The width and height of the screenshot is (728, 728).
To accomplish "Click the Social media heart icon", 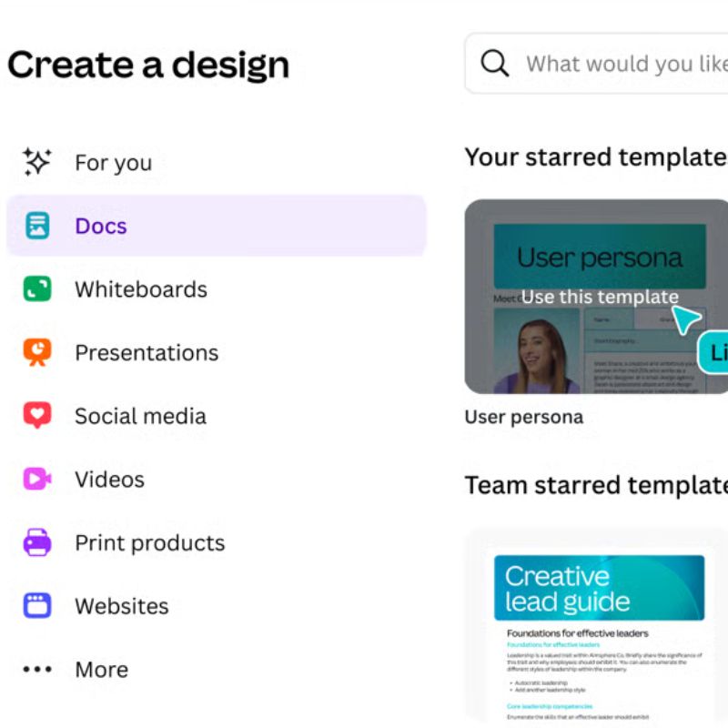I will (37, 416).
